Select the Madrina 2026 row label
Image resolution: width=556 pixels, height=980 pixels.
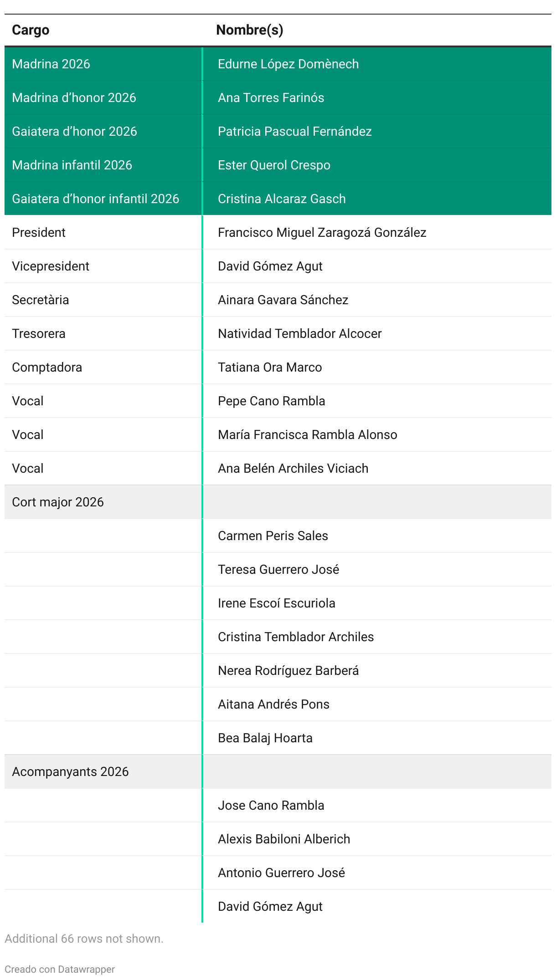click(x=51, y=64)
